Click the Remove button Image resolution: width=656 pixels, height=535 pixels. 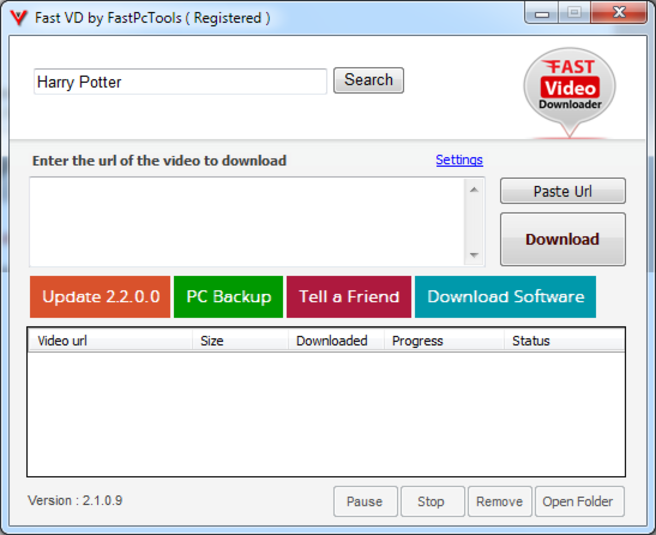[x=500, y=501]
